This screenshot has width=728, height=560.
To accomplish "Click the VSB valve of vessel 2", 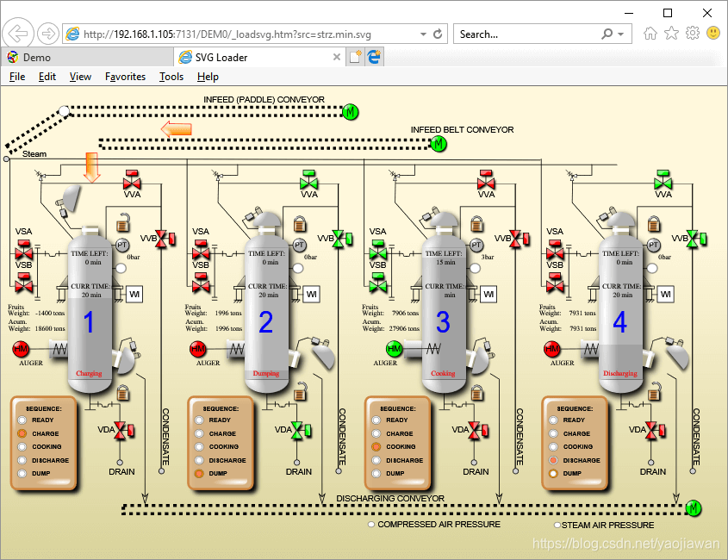I will (201, 283).
